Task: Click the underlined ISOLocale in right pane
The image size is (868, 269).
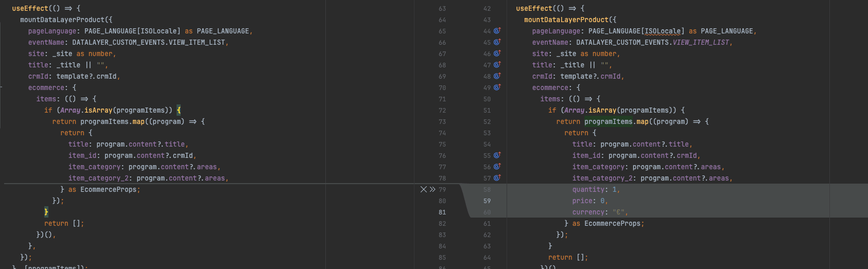Action: pyautogui.click(x=664, y=31)
